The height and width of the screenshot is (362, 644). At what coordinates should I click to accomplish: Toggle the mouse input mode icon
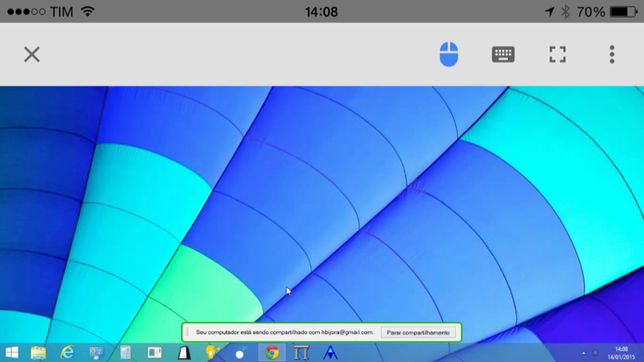(x=448, y=55)
